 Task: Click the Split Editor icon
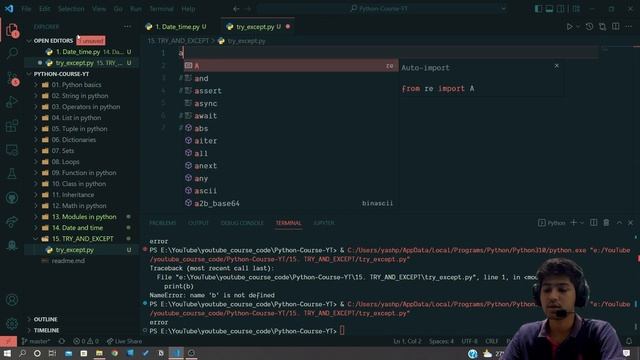pyautogui.click(x=616, y=27)
